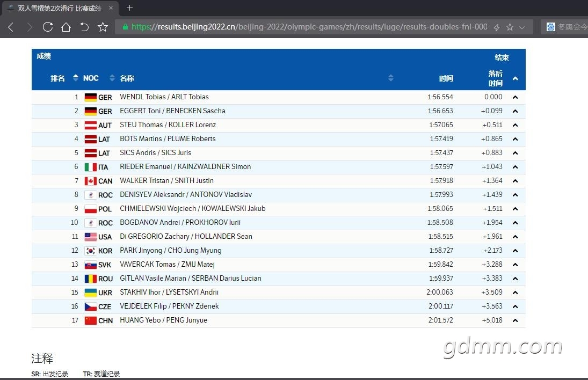Sort the table by NOC column
The image size is (588, 380).
pos(112,78)
